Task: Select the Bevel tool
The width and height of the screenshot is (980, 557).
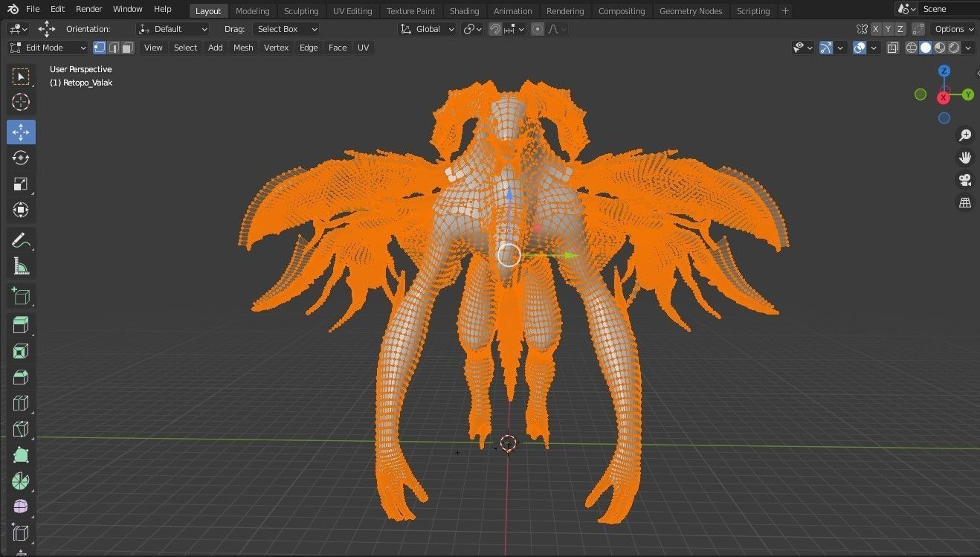Action: (21, 377)
